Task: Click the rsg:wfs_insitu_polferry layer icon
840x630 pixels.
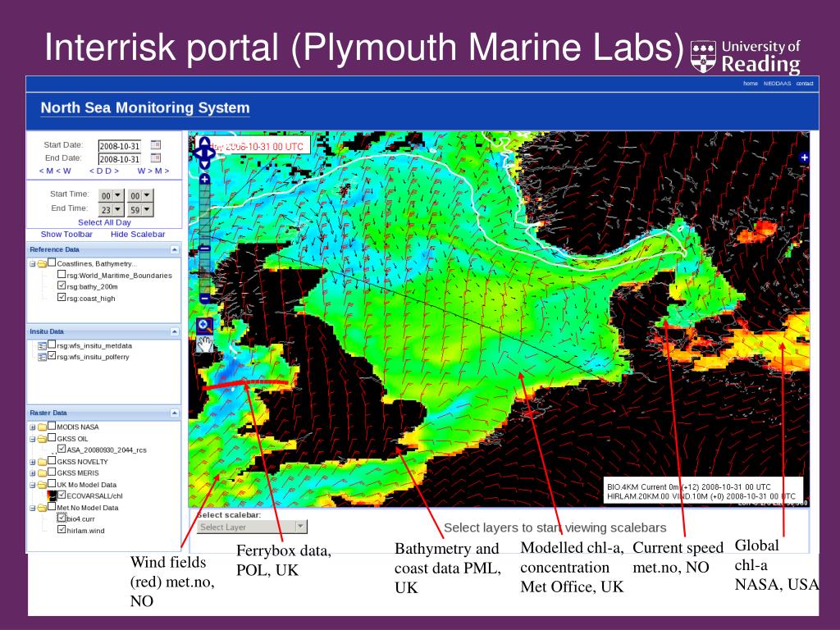Action: (x=43, y=358)
